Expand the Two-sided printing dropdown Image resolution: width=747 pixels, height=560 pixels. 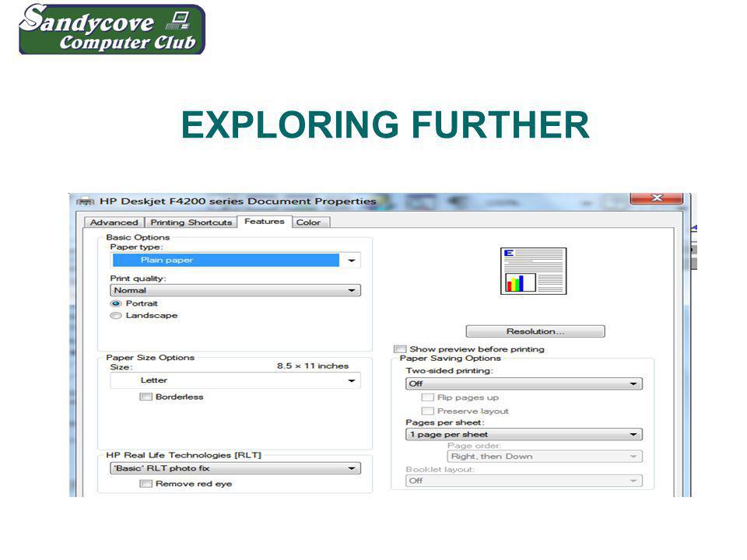pyautogui.click(x=524, y=383)
